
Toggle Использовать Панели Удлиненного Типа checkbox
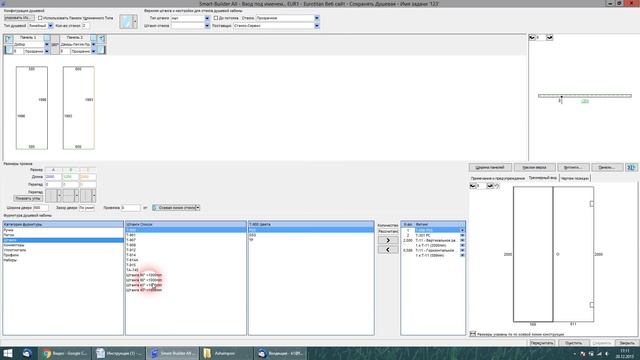[x=40, y=18]
